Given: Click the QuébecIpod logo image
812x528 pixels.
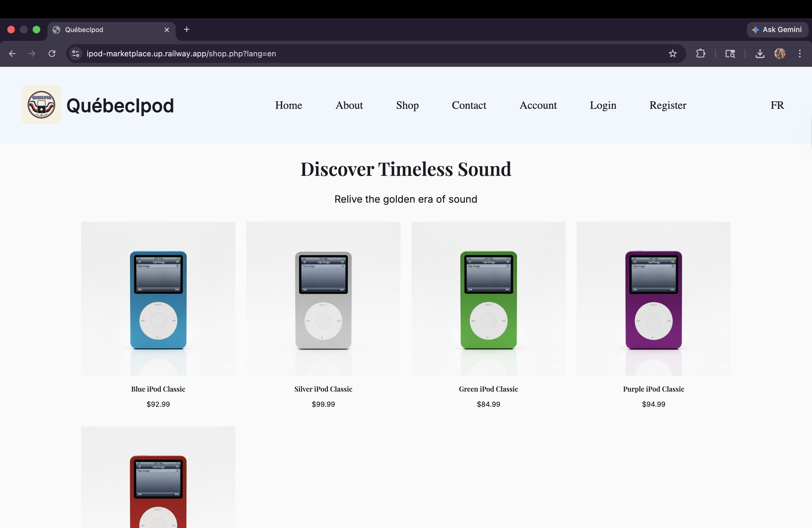Looking at the screenshot, I should coord(41,105).
